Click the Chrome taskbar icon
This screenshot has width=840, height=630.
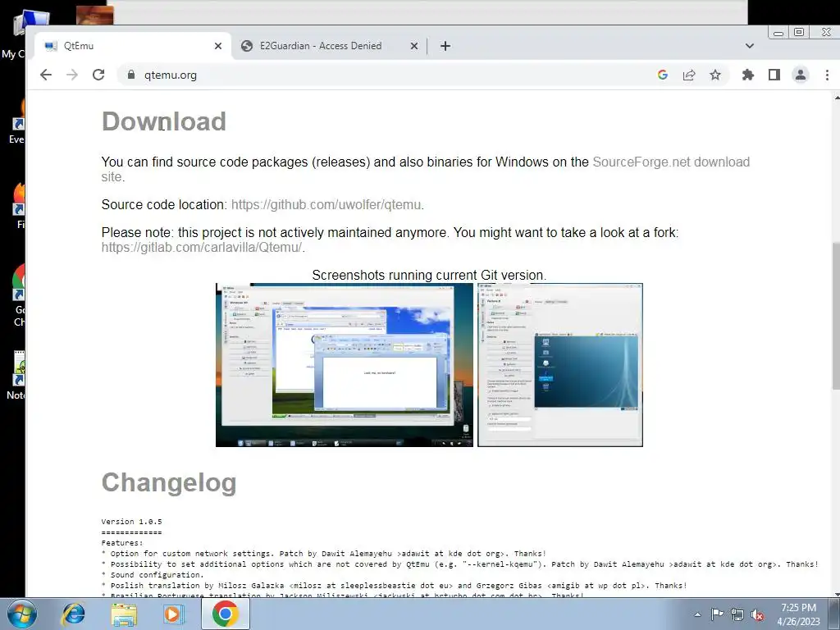point(225,614)
